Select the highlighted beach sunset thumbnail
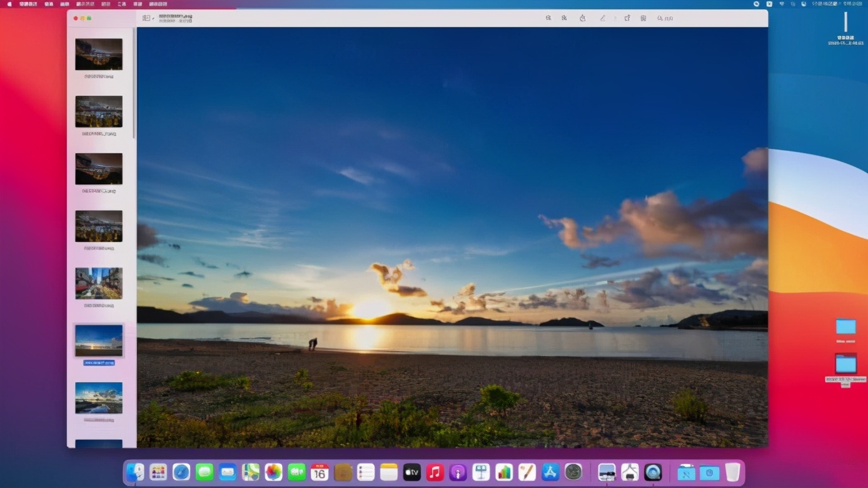Viewport: 868px width, 488px height. (99, 341)
